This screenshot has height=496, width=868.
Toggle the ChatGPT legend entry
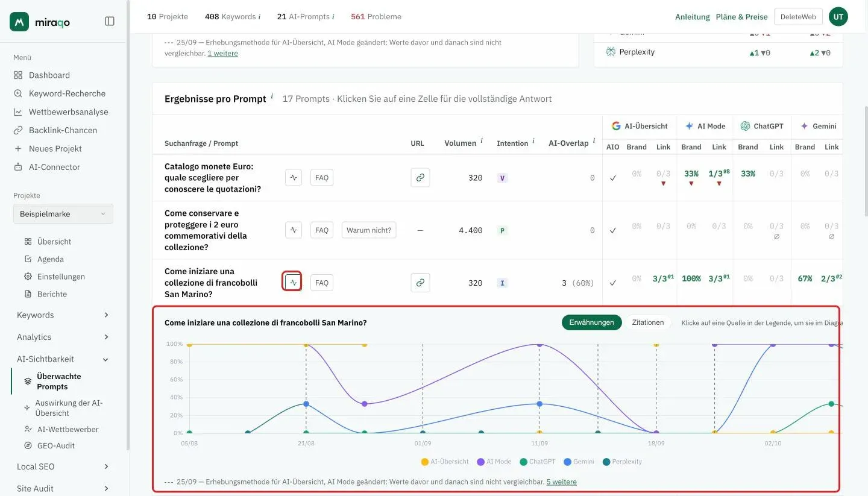[x=537, y=462]
